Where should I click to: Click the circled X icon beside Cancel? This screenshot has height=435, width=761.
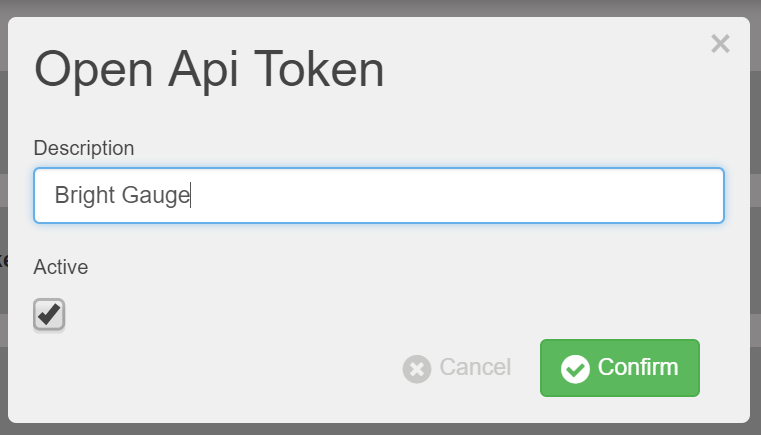(416, 369)
